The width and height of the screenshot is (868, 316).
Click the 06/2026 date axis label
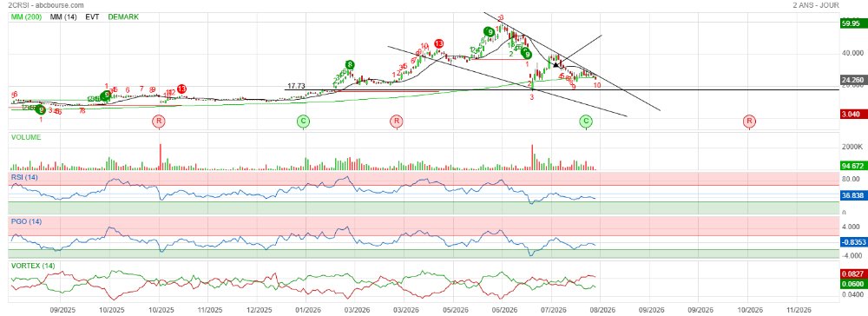tap(504, 311)
